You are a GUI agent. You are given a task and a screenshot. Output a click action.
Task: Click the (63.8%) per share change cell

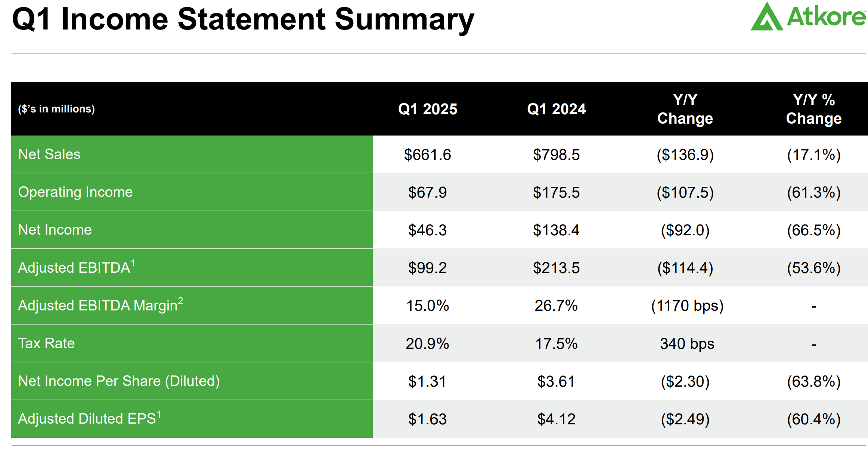coord(813,381)
